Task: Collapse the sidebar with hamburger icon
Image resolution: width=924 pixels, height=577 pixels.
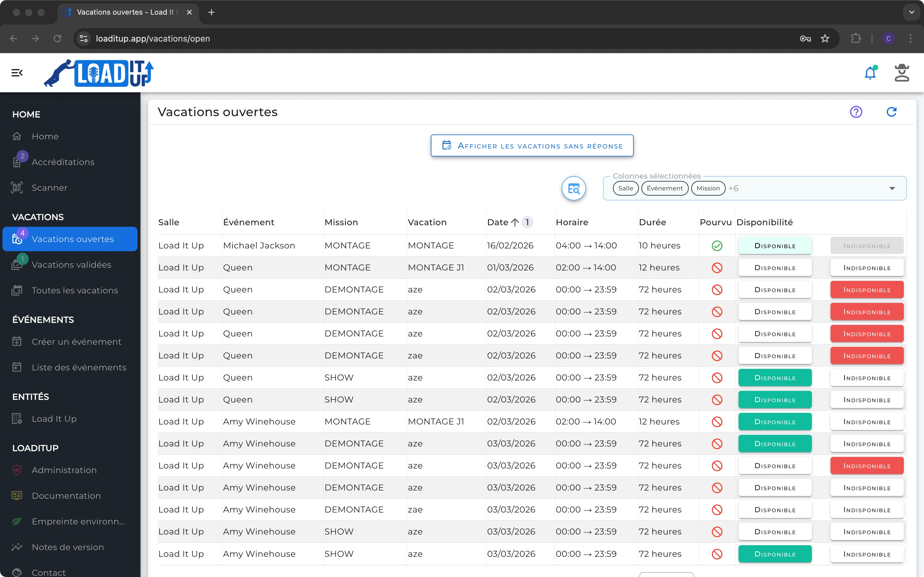Action: click(x=17, y=72)
